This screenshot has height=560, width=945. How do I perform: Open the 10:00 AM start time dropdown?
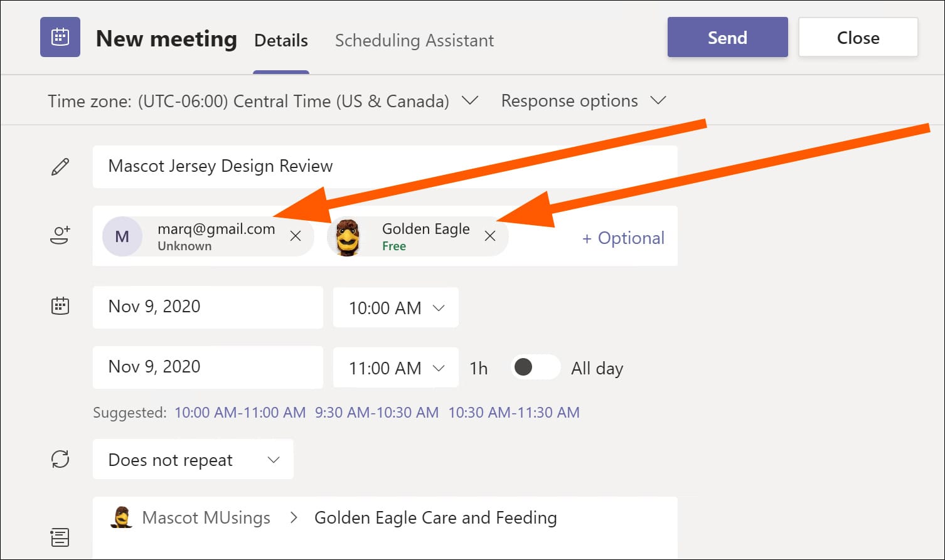pos(396,308)
